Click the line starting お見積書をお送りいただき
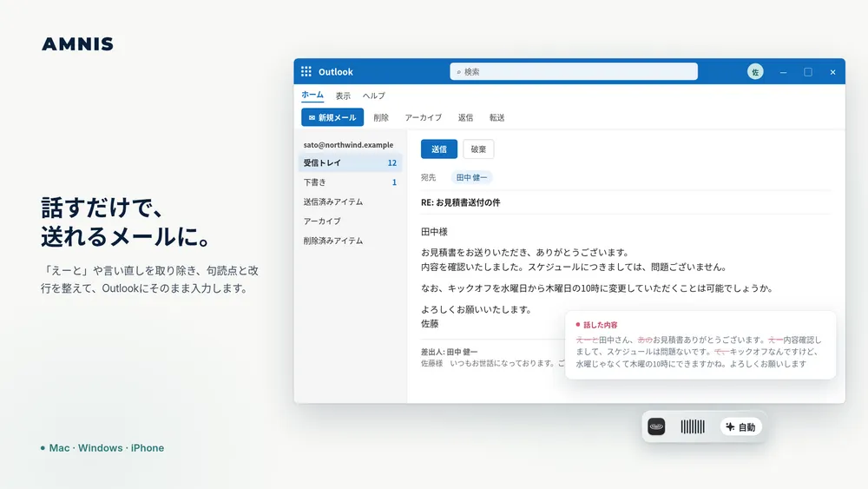 [x=525, y=253]
